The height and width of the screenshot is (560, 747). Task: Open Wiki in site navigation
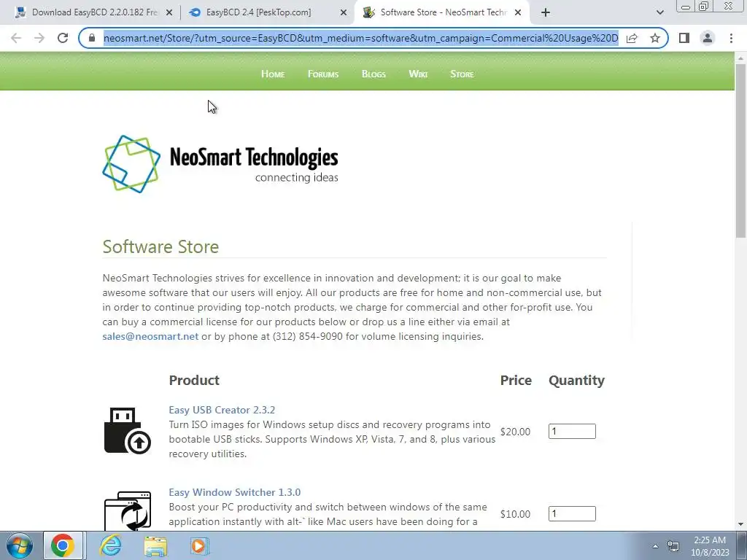click(x=418, y=74)
